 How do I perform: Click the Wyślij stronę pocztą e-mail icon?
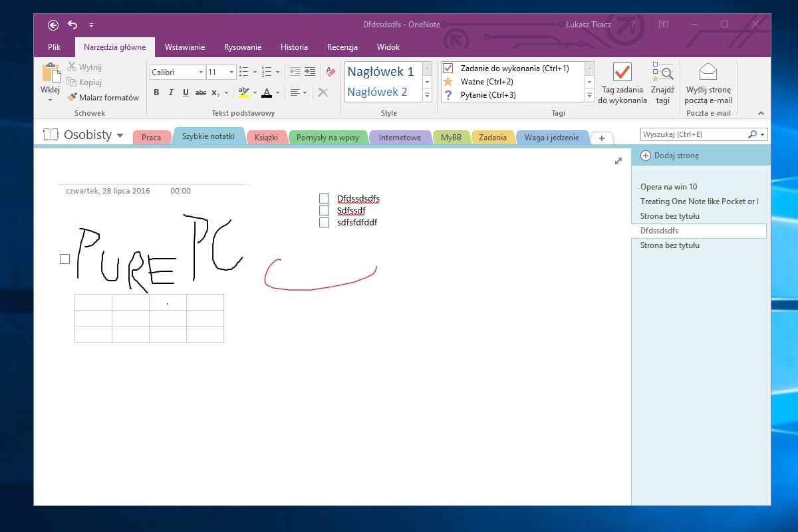(708, 72)
